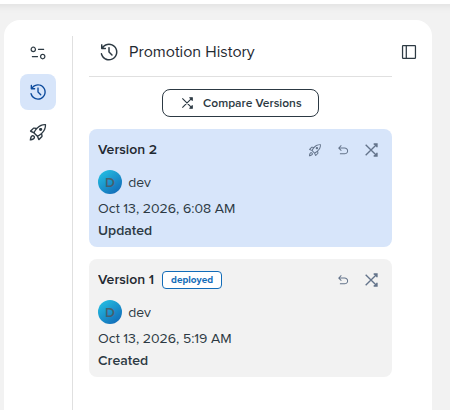Click the Promotion History clock icon
This screenshot has height=410, width=450.
pos(109,52)
